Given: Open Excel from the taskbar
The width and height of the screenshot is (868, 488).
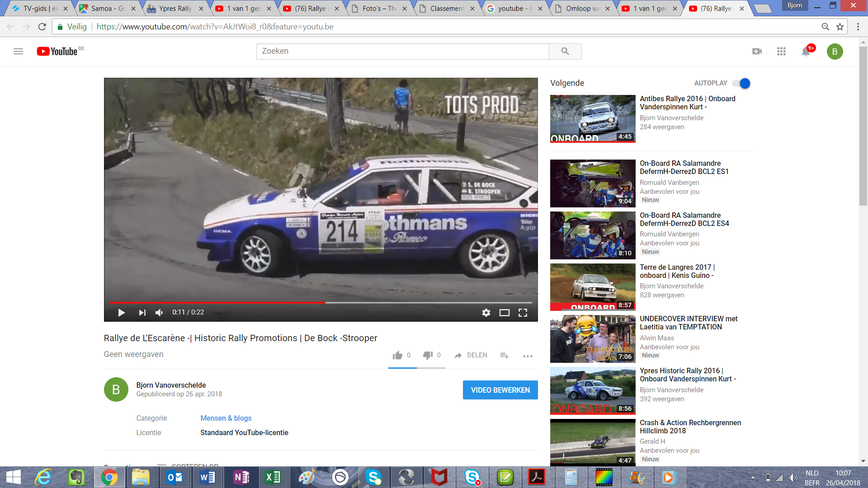Looking at the screenshot, I should click(x=273, y=478).
